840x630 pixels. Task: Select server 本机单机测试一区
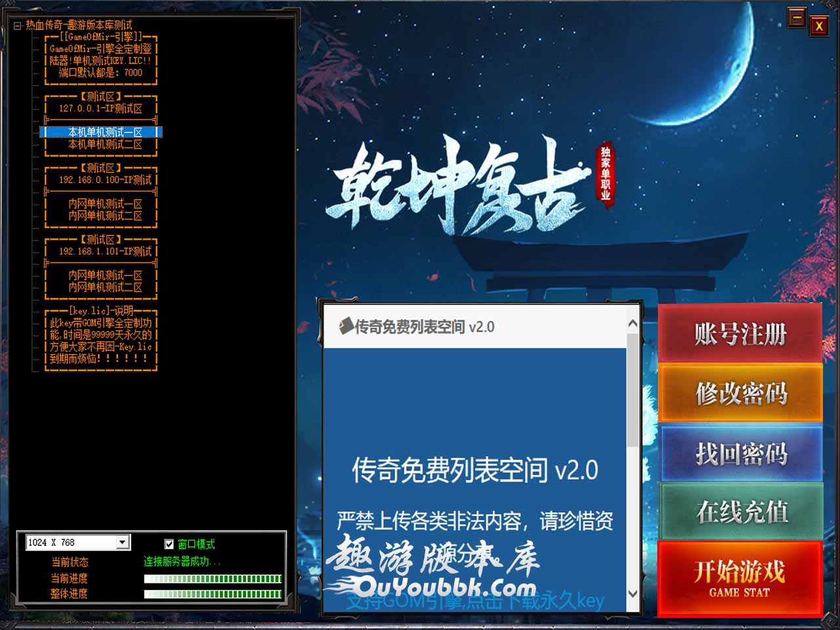105,132
